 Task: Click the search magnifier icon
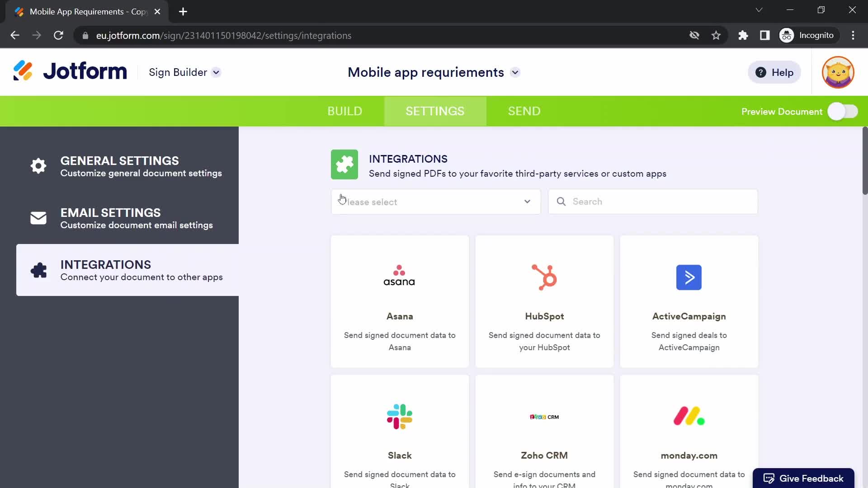(561, 202)
